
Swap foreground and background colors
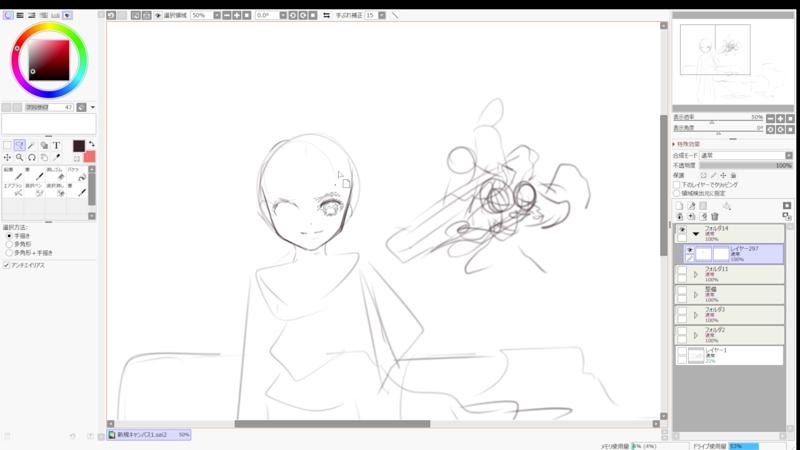point(91,144)
